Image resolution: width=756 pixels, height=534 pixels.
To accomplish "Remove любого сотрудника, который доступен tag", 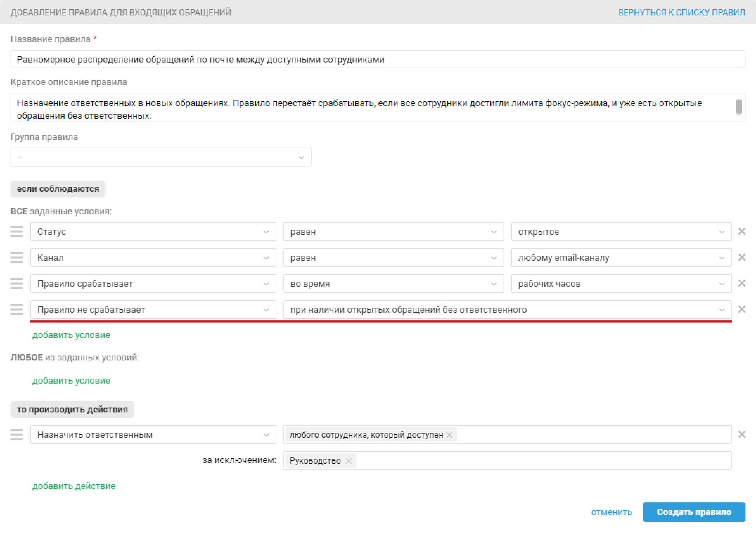I will click(x=449, y=435).
